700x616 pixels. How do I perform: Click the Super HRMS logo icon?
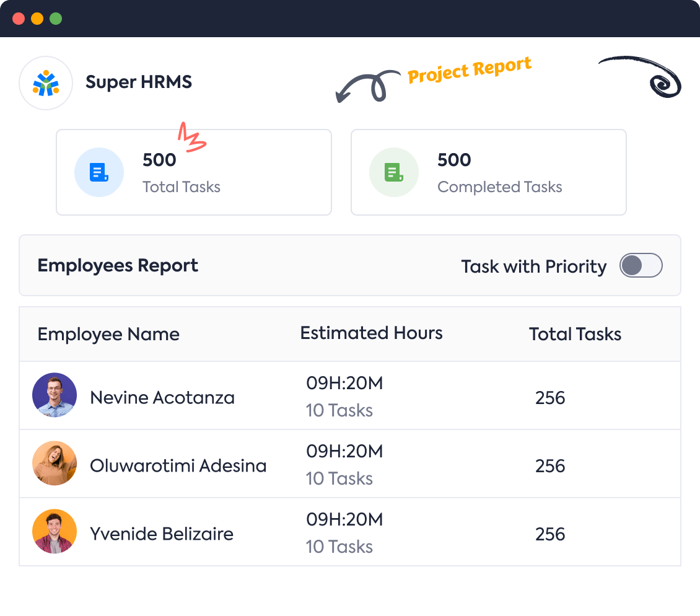point(45,82)
